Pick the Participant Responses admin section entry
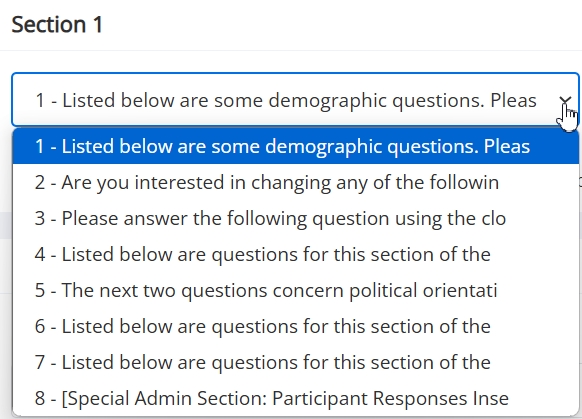 (x=295, y=398)
